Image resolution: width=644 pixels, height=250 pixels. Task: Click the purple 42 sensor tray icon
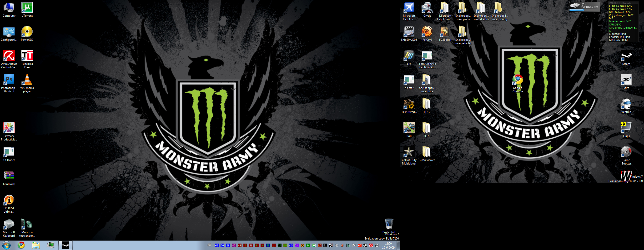point(234,245)
